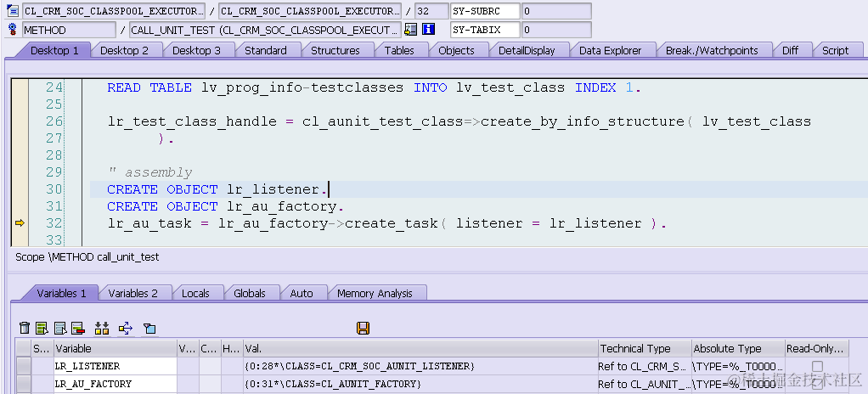The image size is (868, 394).
Task: Click the blue branching arrows icon in the variables toolbar
Action: click(126, 328)
